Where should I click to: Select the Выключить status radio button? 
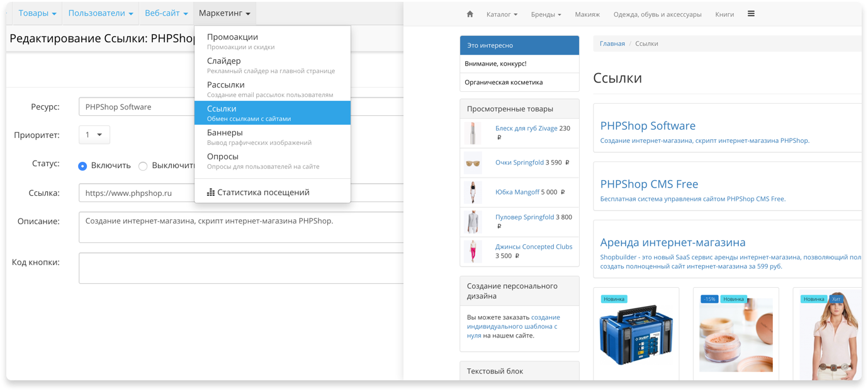(x=143, y=166)
